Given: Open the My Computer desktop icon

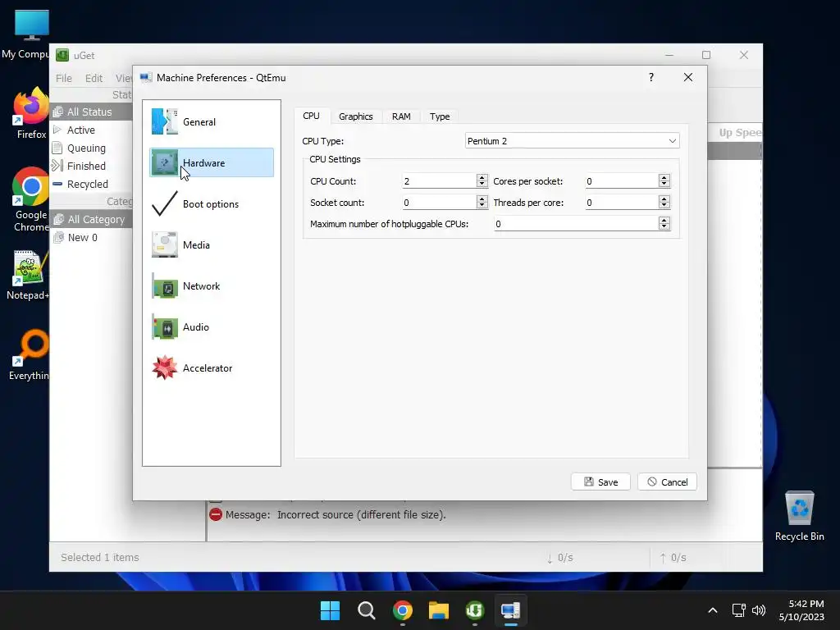Looking at the screenshot, I should [30, 34].
